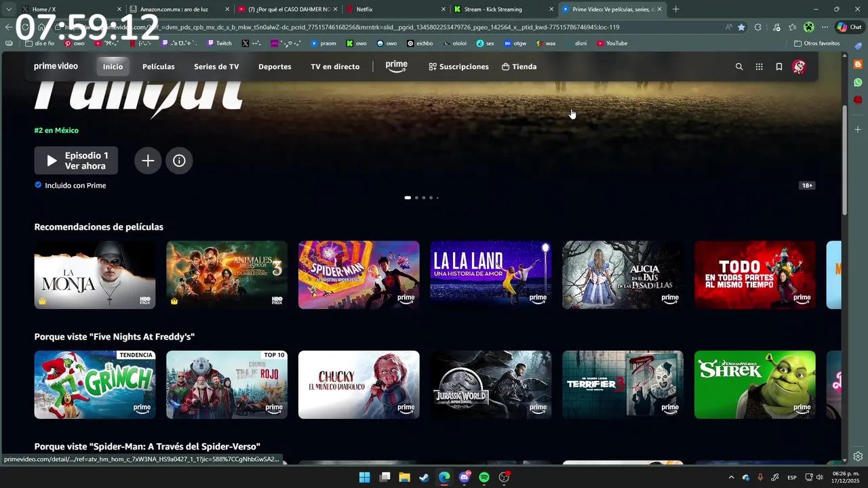Image resolution: width=868 pixels, height=488 pixels.
Task: Click the page vertical scrollbar
Action: click(x=845, y=161)
